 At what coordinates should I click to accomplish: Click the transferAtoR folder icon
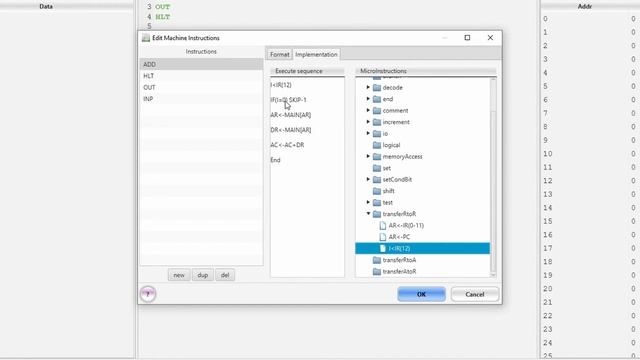[377, 271]
